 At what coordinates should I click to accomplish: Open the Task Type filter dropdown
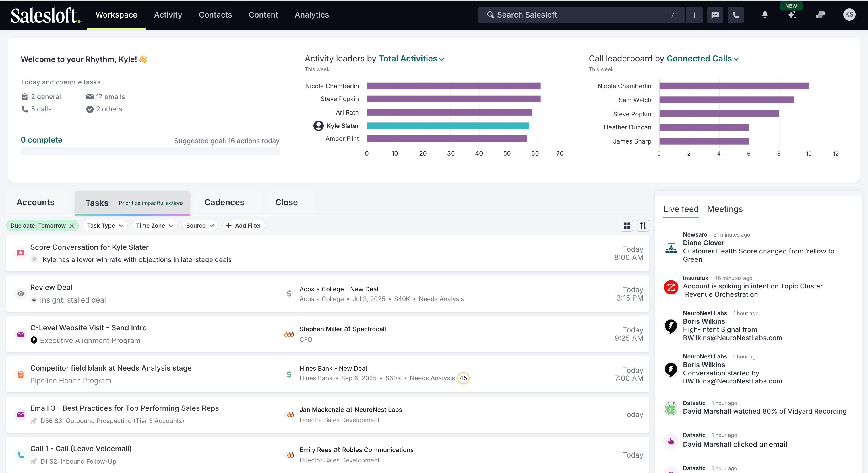point(105,226)
